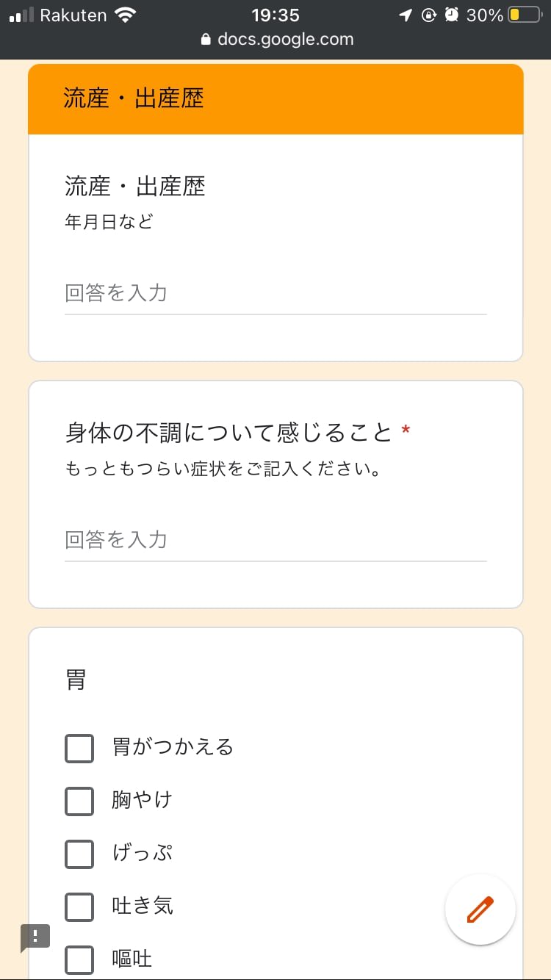
Task: Tap the report problem exclamation icon
Action: point(35,937)
